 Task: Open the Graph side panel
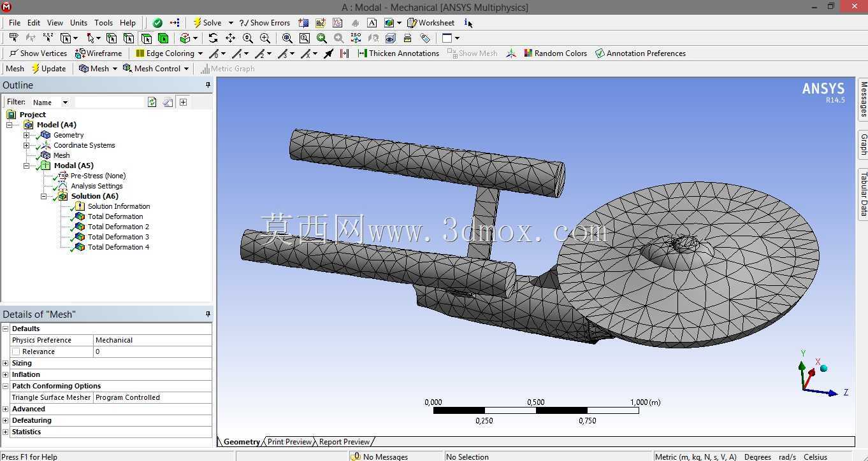click(x=864, y=144)
